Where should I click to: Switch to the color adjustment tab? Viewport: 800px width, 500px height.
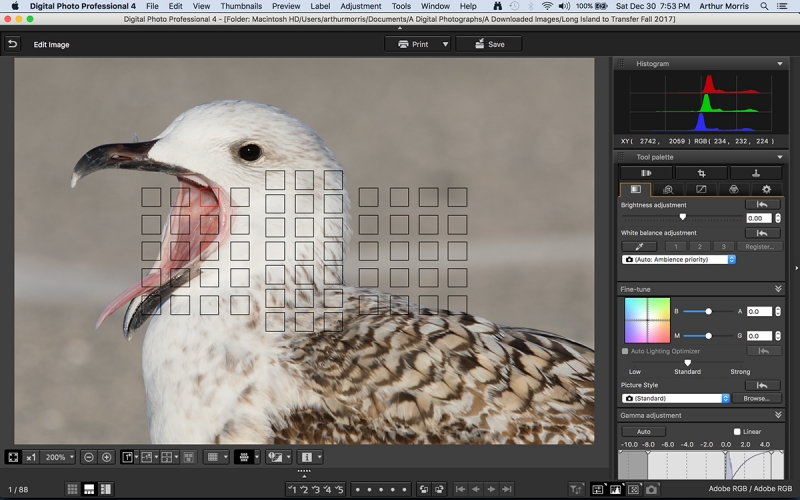734,189
